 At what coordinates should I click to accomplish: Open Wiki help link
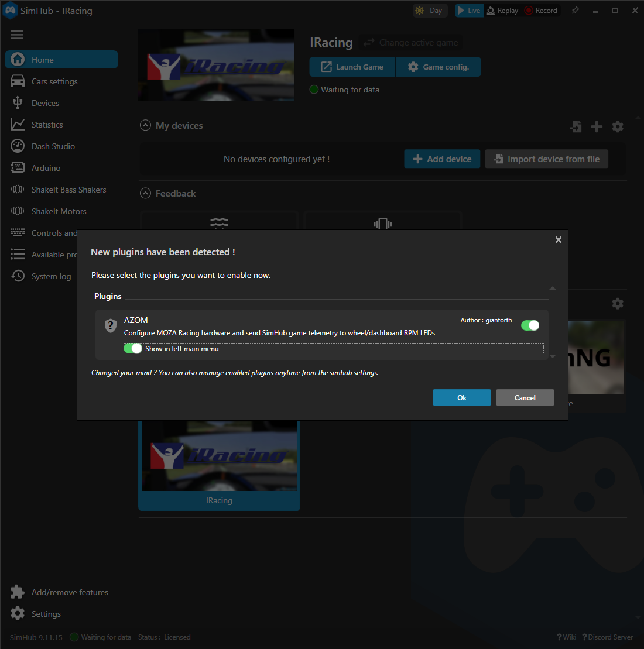(567, 637)
